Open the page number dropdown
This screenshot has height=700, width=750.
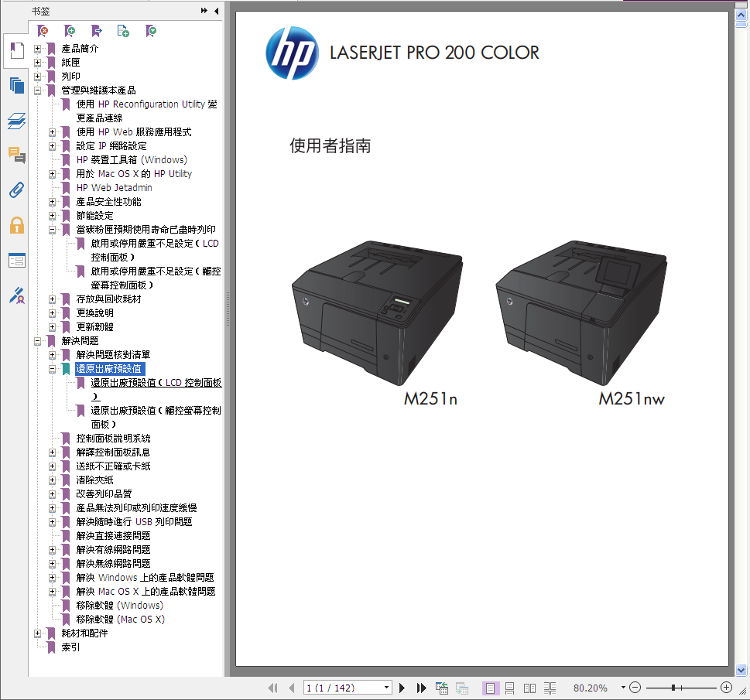pyautogui.click(x=386, y=688)
